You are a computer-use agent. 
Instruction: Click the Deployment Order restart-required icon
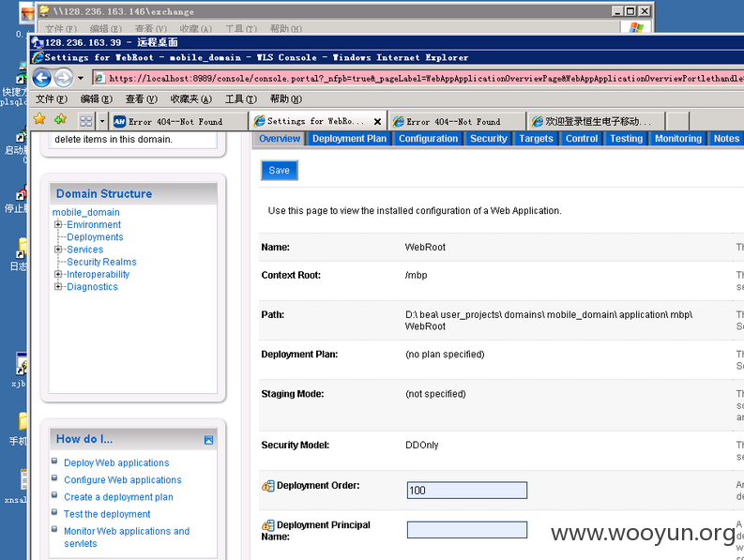pyautogui.click(x=267, y=486)
